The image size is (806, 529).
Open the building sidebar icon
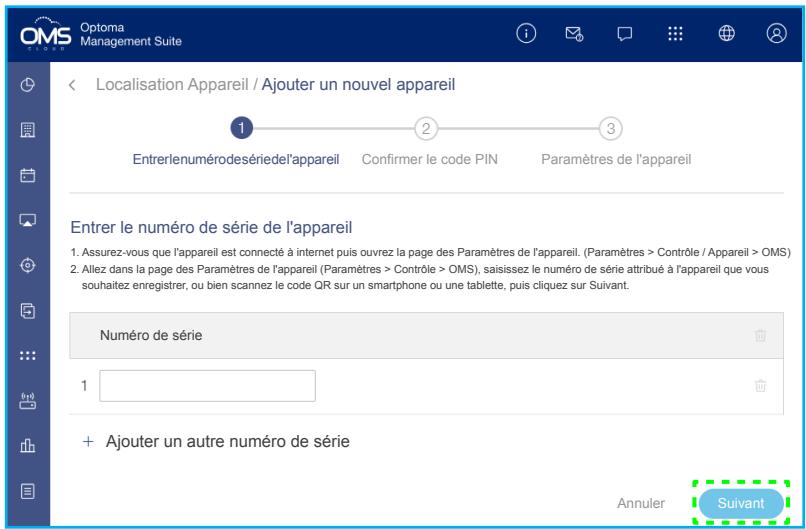pos(28,130)
